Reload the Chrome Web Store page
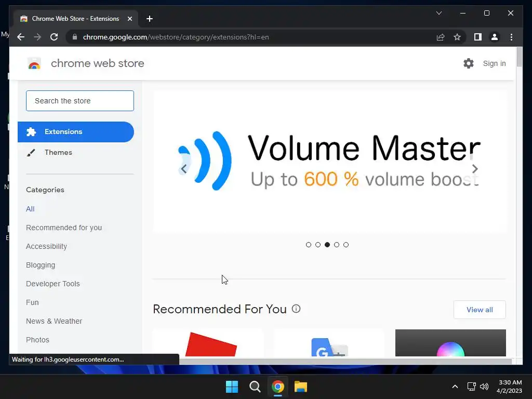This screenshot has width=532, height=399. (54, 37)
